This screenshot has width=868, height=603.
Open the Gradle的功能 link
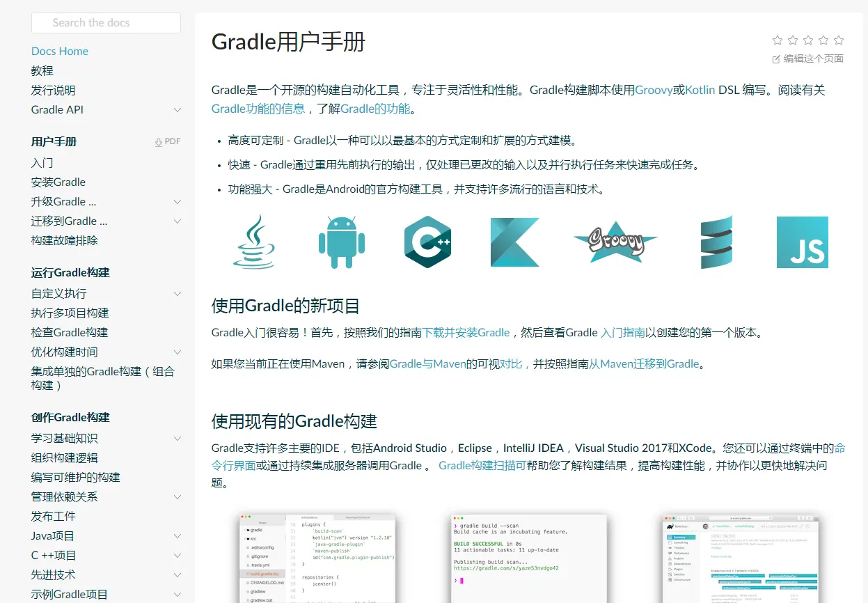click(x=375, y=109)
